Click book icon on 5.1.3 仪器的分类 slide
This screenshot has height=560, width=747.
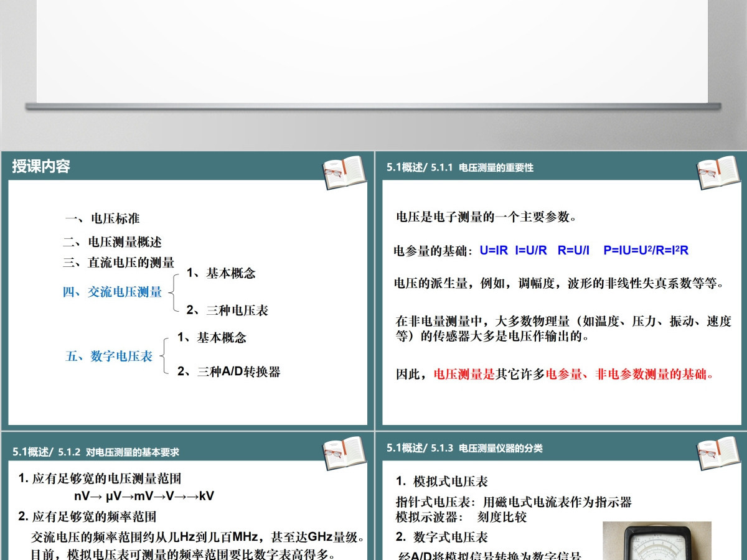click(718, 452)
